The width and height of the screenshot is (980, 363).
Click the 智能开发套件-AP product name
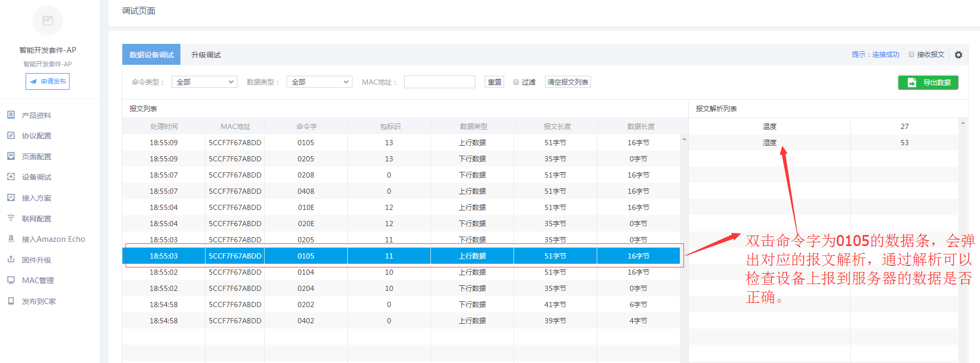pyautogui.click(x=48, y=50)
